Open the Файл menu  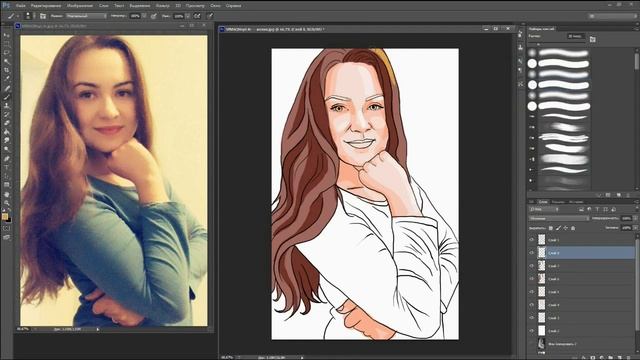(20, 6)
